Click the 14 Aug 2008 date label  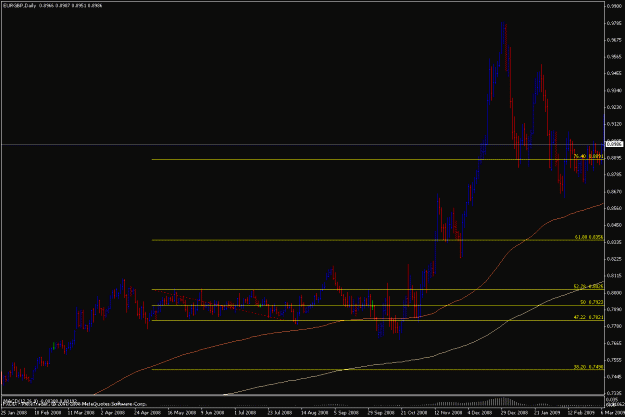(x=314, y=413)
